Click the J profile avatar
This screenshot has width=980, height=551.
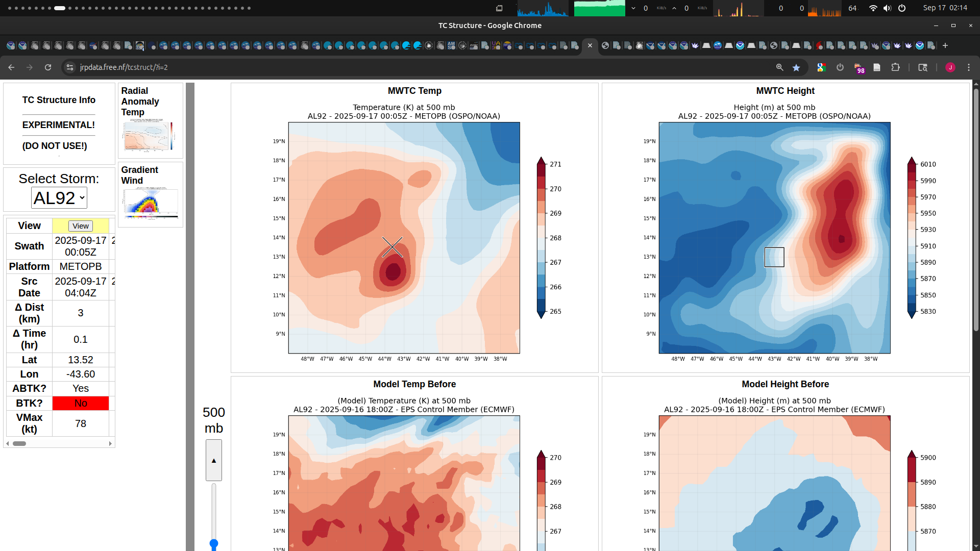950,67
